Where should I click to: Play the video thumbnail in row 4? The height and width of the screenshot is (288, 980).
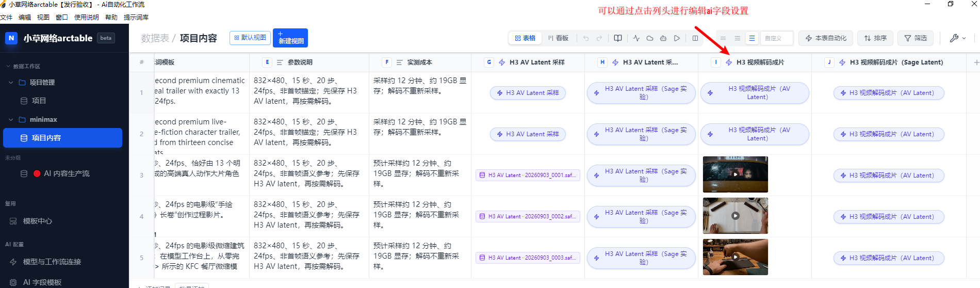(736, 216)
